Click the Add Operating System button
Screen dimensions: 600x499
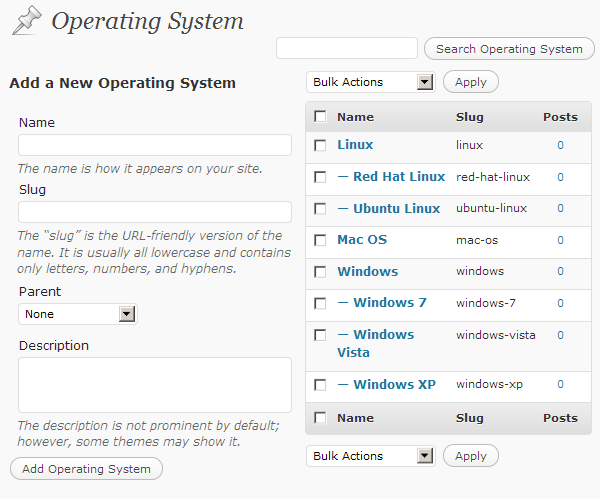pos(86,469)
